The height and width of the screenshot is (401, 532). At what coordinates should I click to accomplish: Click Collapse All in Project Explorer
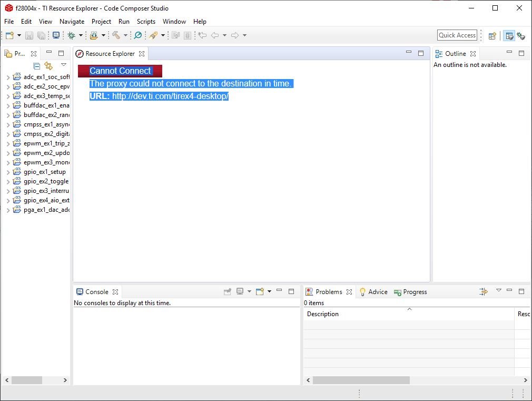[37, 66]
